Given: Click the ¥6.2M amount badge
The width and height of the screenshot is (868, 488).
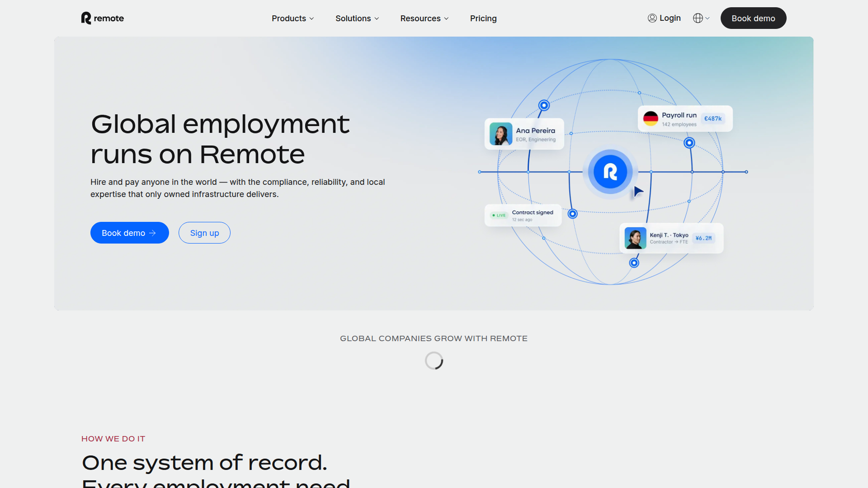Looking at the screenshot, I should (703, 238).
